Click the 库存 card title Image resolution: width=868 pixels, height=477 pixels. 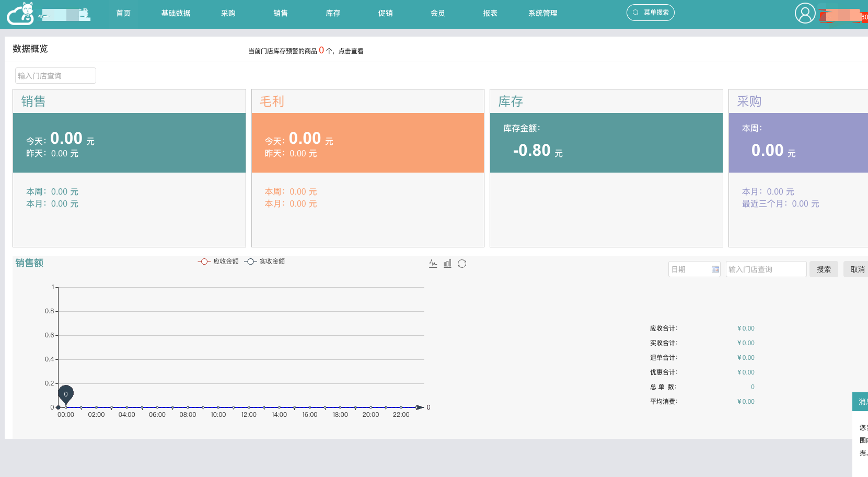click(x=511, y=101)
